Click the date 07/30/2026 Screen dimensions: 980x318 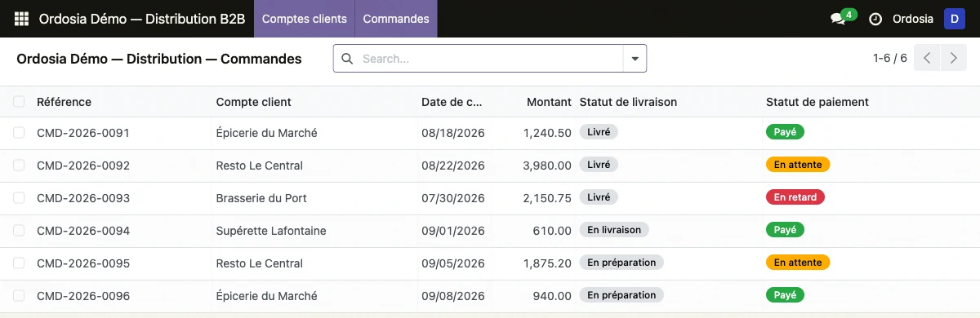(453, 198)
